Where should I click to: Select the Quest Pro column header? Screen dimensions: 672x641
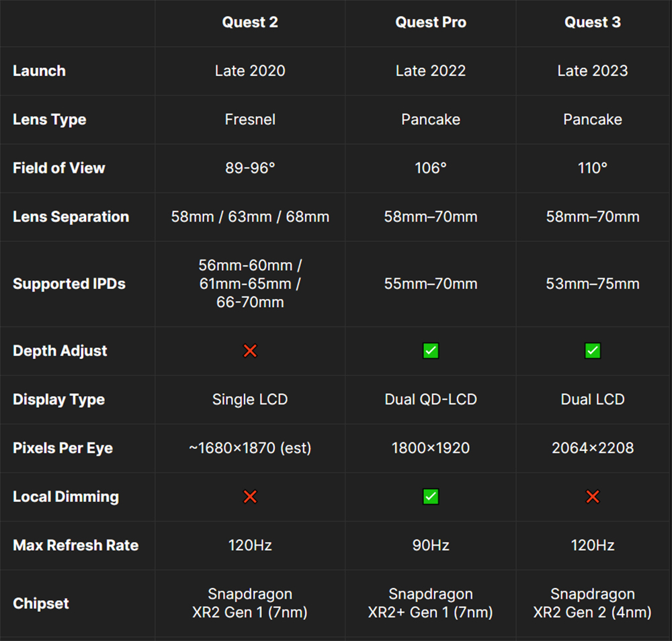[x=431, y=22]
